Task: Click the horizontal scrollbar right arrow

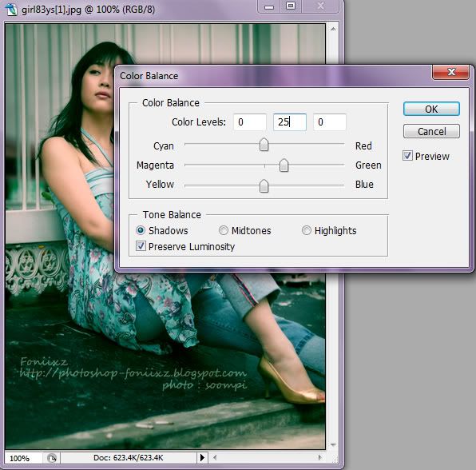Action: point(319,457)
